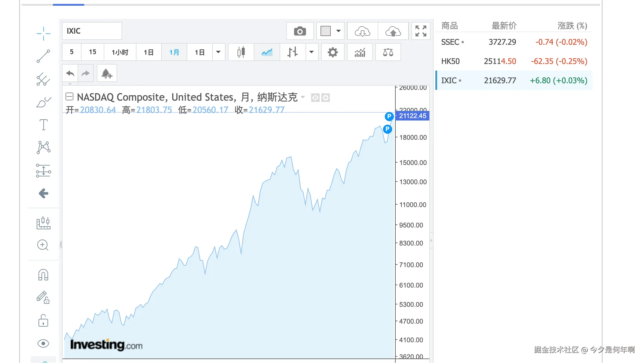
Task: Activate the zoom in tool
Action: point(43,245)
